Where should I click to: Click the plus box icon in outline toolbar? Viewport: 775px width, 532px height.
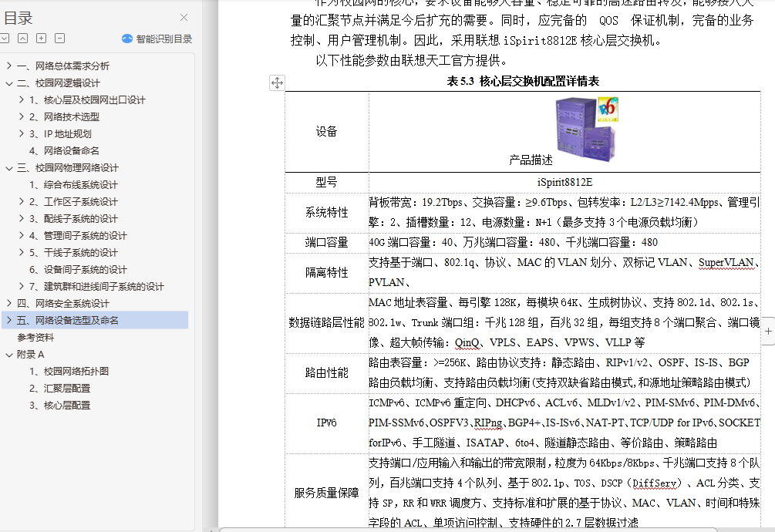point(42,39)
